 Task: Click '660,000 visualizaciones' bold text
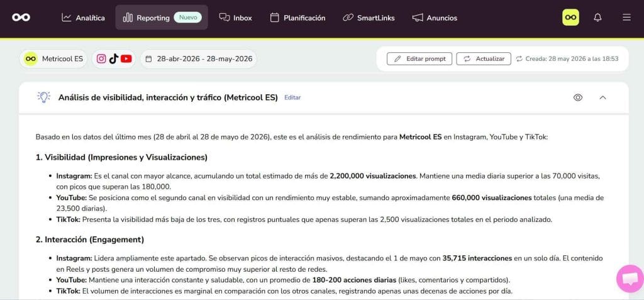[x=492, y=197]
